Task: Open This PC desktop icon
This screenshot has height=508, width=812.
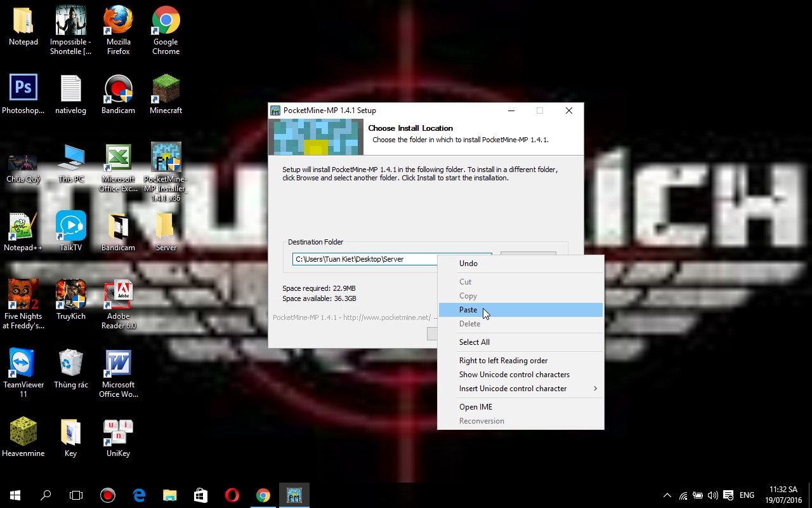Action: tap(70, 163)
